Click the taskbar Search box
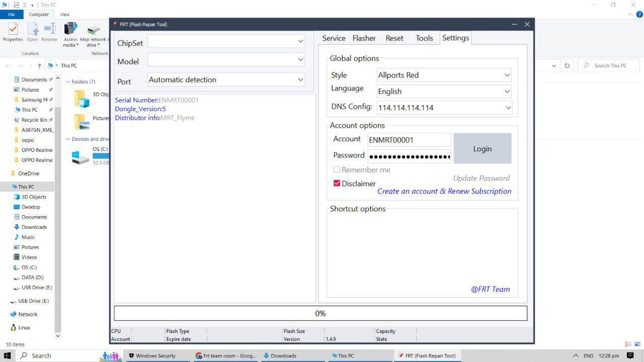This screenshot has width=644, height=362. pos(40,356)
